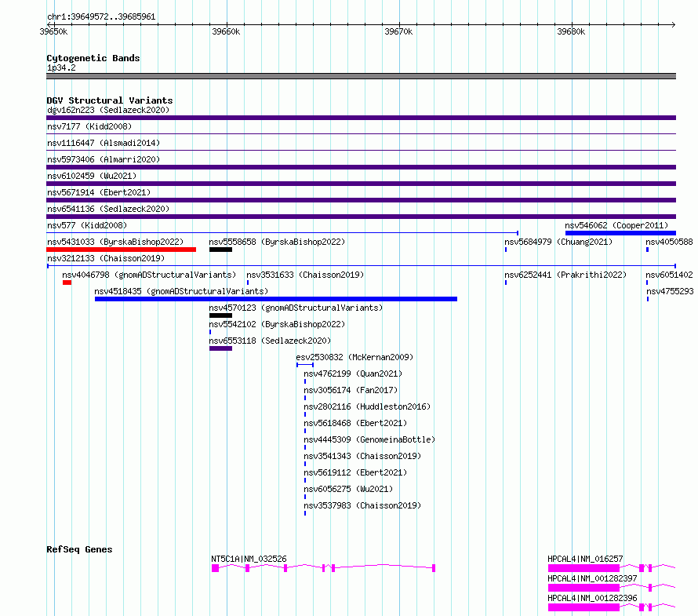Open variant nsv2802116 (Huddleston2016)

(x=367, y=406)
